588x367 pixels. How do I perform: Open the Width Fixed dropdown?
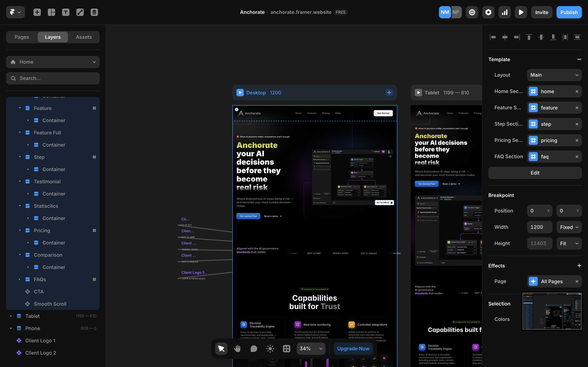click(x=569, y=227)
